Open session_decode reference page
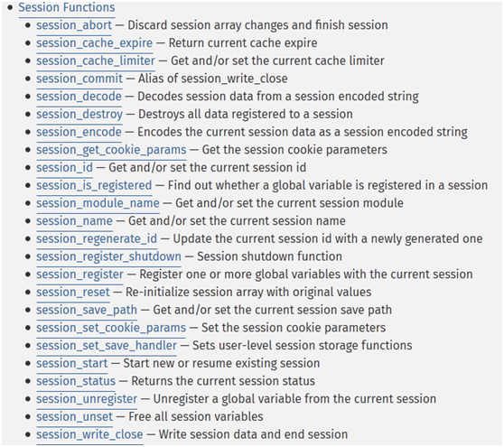Viewport: 504px width, 447px height. (79, 97)
